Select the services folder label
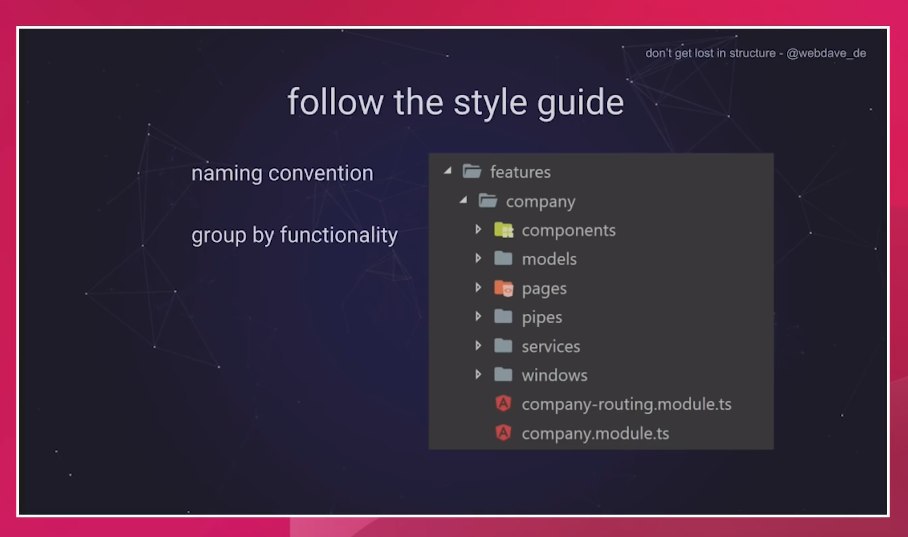 551,346
